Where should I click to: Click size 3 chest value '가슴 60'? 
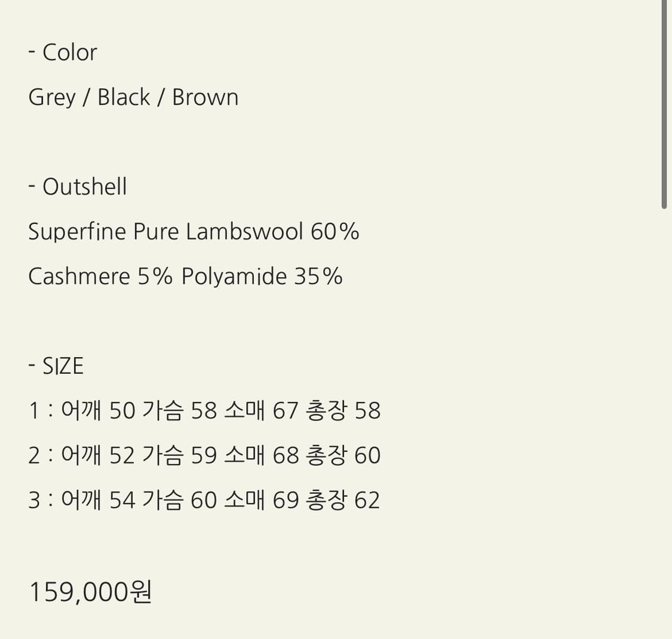click(x=179, y=500)
